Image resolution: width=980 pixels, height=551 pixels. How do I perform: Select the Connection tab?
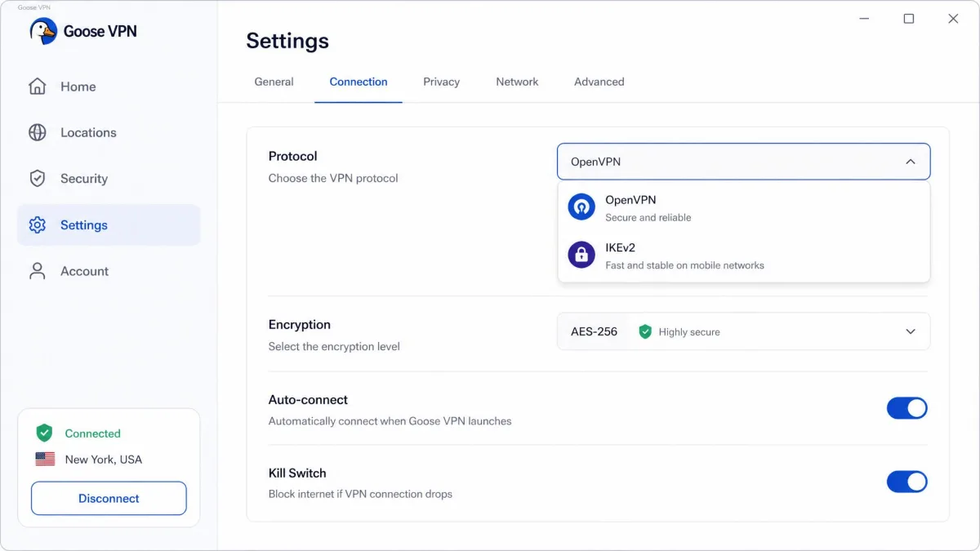[x=359, y=82]
